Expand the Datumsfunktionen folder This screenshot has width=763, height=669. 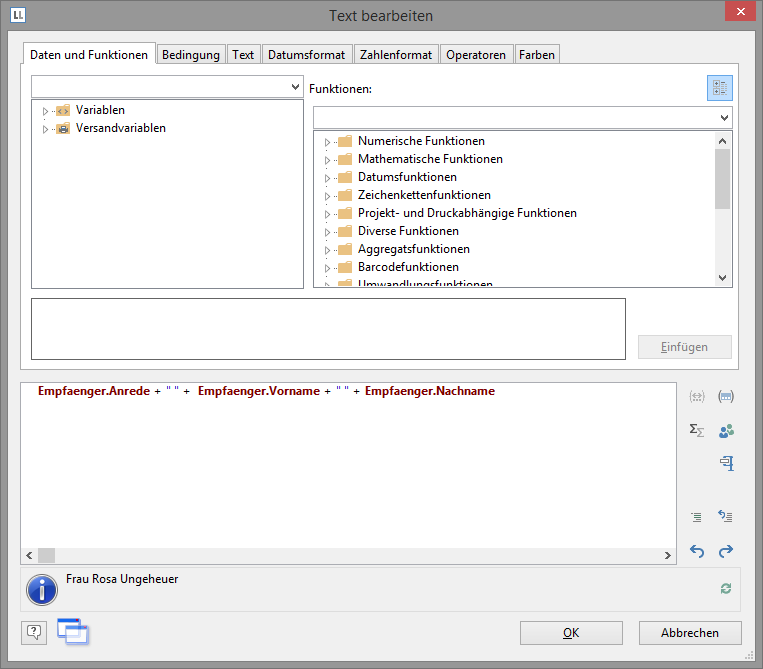(327, 178)
